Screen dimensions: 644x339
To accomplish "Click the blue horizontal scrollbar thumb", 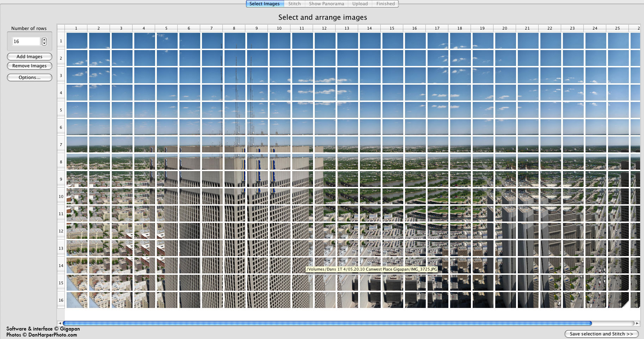I will tap(327, 323).
